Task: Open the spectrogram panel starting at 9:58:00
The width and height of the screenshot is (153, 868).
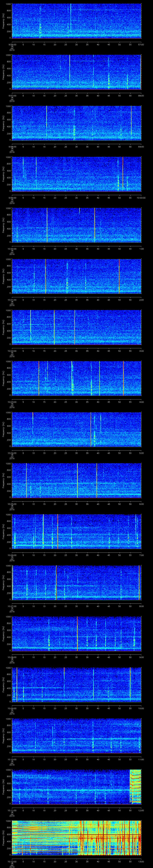Action: pyautogui.click(x=76, y=123)
